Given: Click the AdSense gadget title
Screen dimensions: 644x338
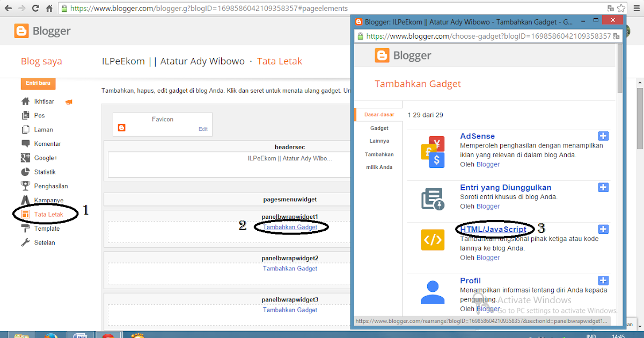Looking at the screenshot, I should click(477, 136).
